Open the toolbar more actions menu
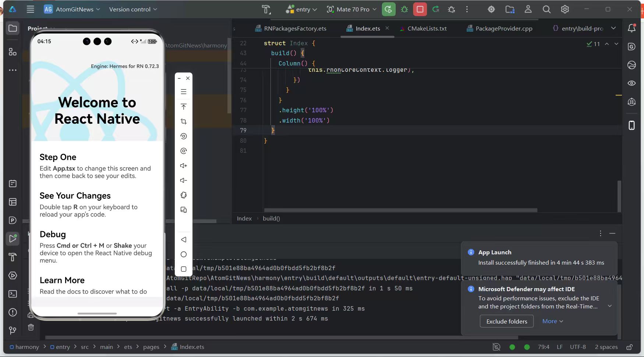Image resolution: width=644 pixels, height=357 pixels. click(467, 9)
